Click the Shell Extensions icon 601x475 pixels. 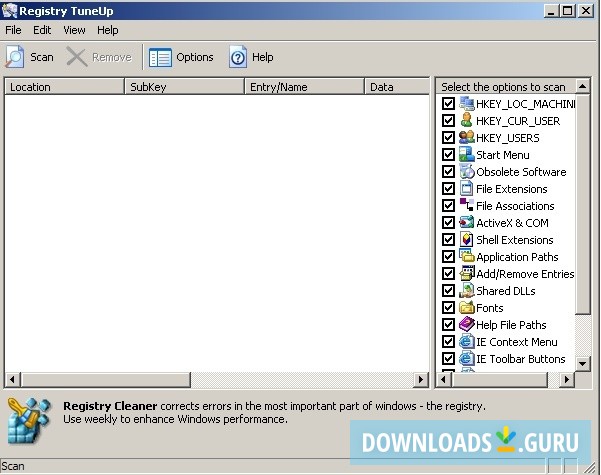[466, 239]
